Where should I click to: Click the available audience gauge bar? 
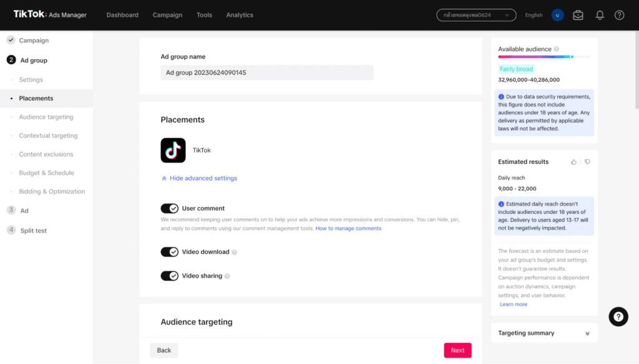(x=544, y=57)
